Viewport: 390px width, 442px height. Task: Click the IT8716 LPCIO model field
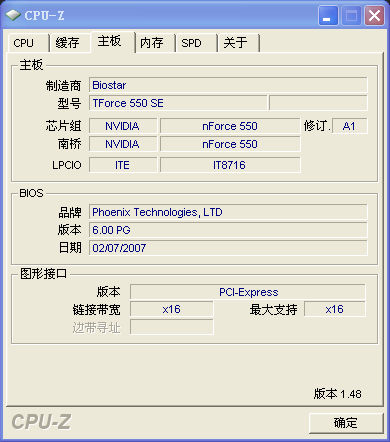230,165
